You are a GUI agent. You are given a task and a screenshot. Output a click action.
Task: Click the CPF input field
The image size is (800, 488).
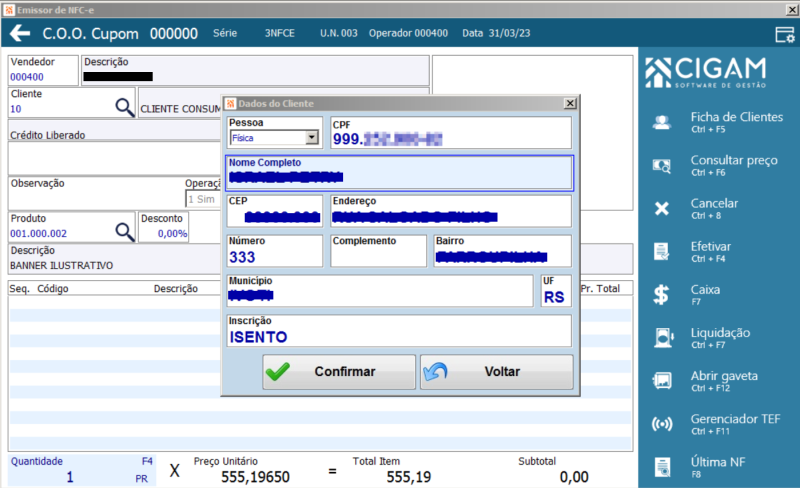point(451,133)
